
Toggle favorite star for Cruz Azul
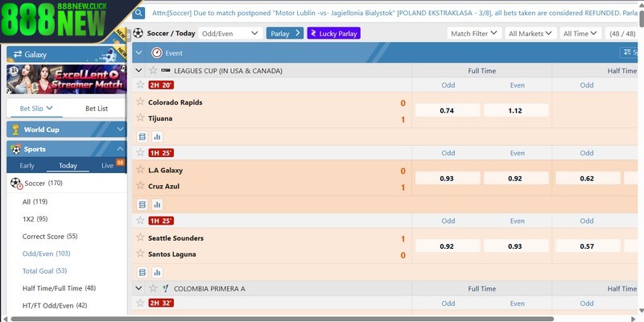click(140, 186)
